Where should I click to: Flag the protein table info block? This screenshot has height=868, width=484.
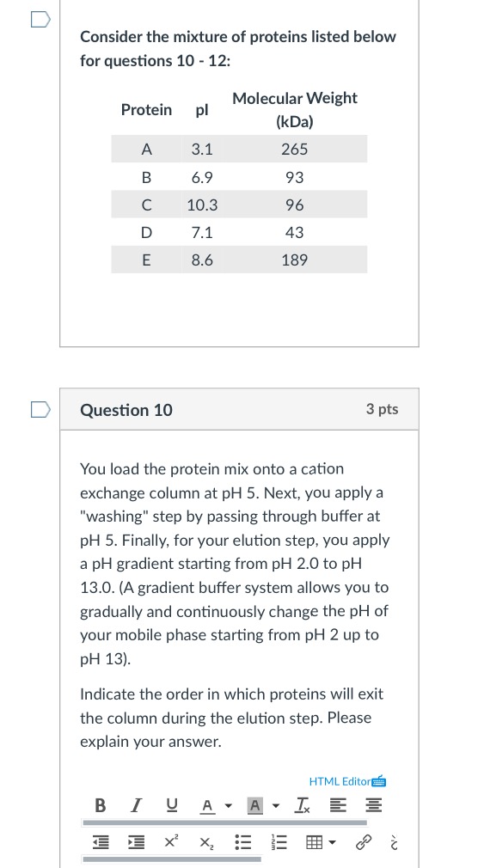pos(40,21)
